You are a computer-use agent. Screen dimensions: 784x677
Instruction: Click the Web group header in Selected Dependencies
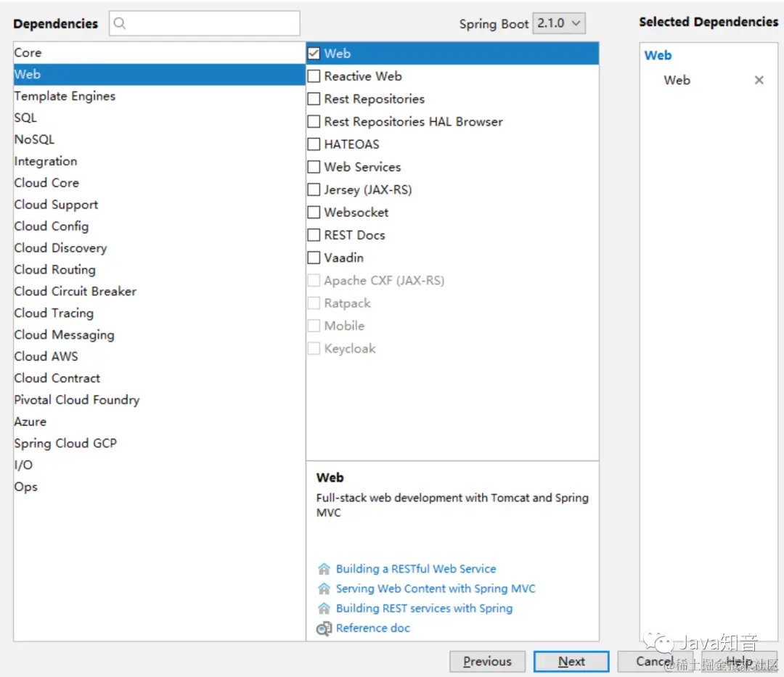(658, 55)
